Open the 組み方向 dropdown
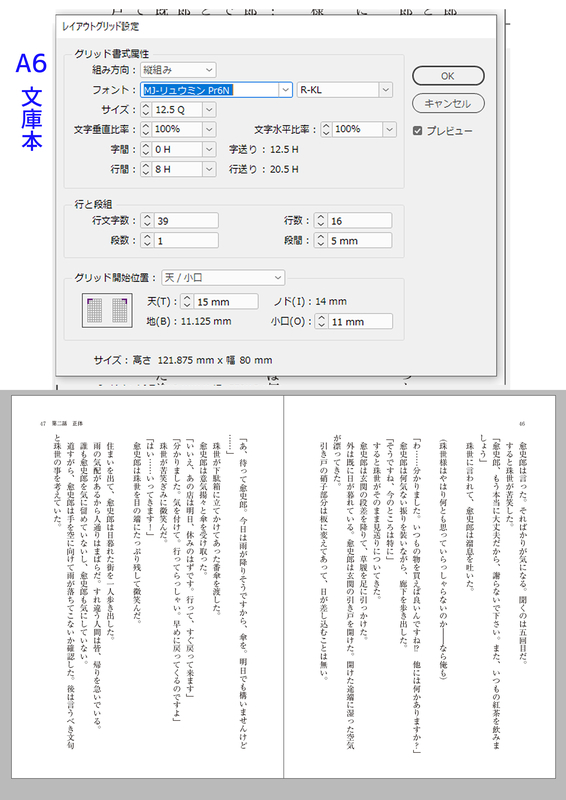Viewport: 566px width, 800px height. [178, 70]
